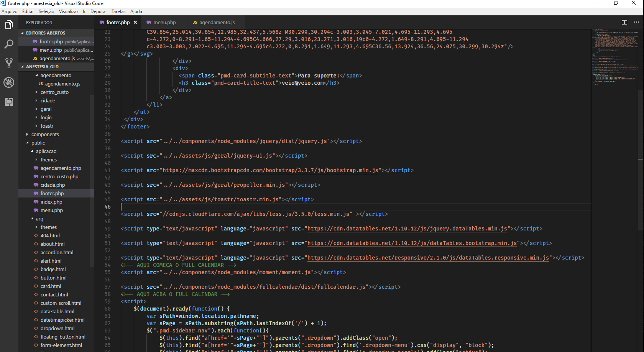
Task: Open agendamento.php file
Action: click(x=56, y=168)
